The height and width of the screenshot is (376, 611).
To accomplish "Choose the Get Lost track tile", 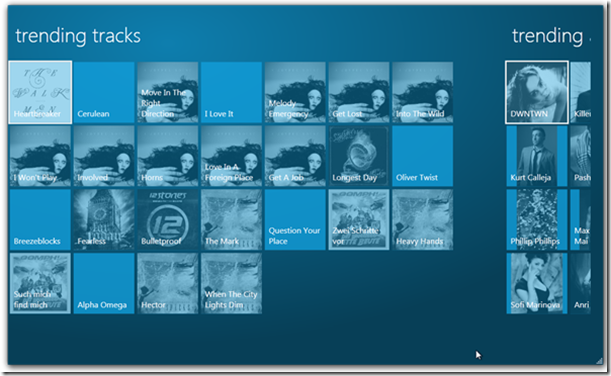I will [359, 92].
